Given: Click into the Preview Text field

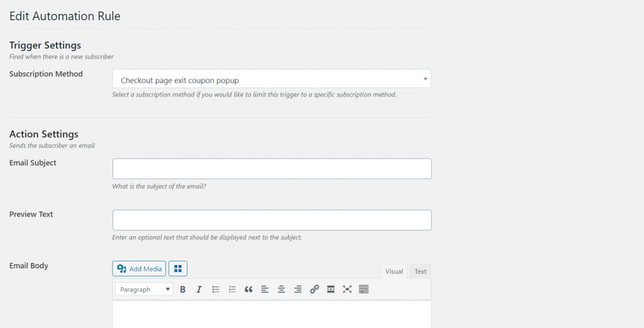Looking at the screenshot, I should pyautogui.click(x=272, y=220).
